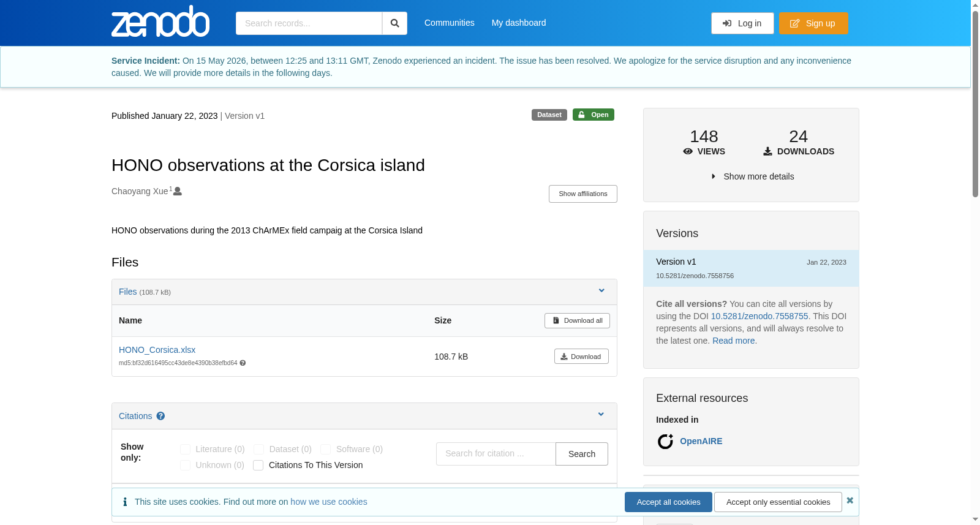Open the how we use cookies link

(x=329, y=502)
